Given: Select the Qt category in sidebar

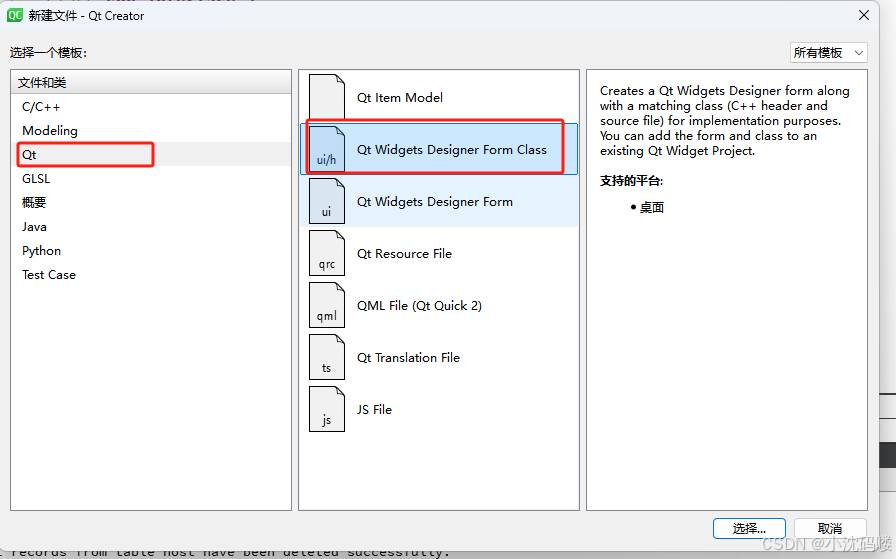Looking at the screenshot, I should 30,155.
